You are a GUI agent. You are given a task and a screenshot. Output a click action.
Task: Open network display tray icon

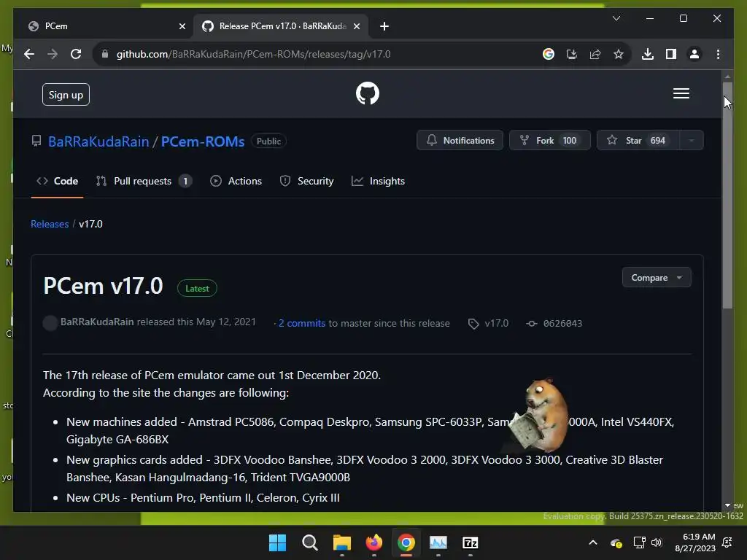(639, 542)
